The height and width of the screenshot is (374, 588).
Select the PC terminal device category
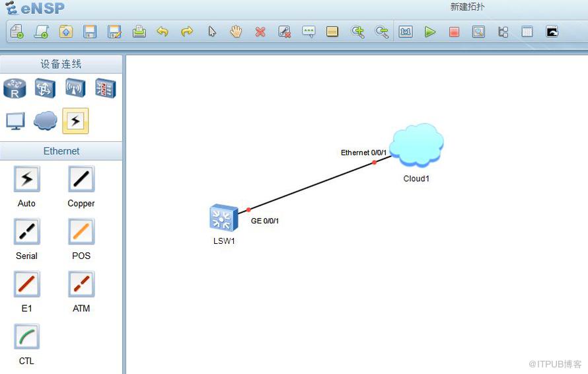[15, 121]
